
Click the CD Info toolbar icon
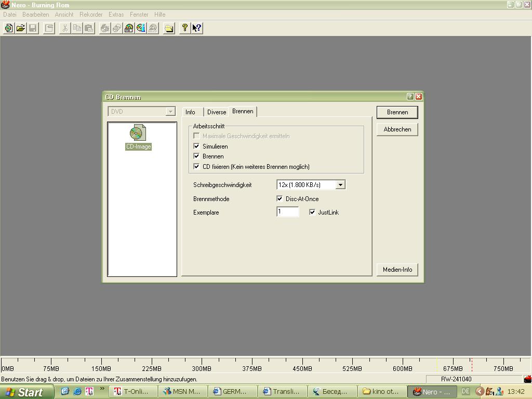(141, 28)
